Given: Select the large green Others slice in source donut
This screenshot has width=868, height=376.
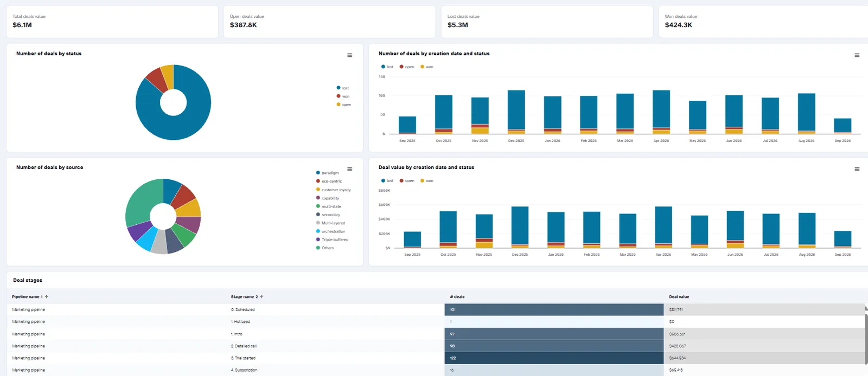Looking at the screenshot, I should 141,202.
